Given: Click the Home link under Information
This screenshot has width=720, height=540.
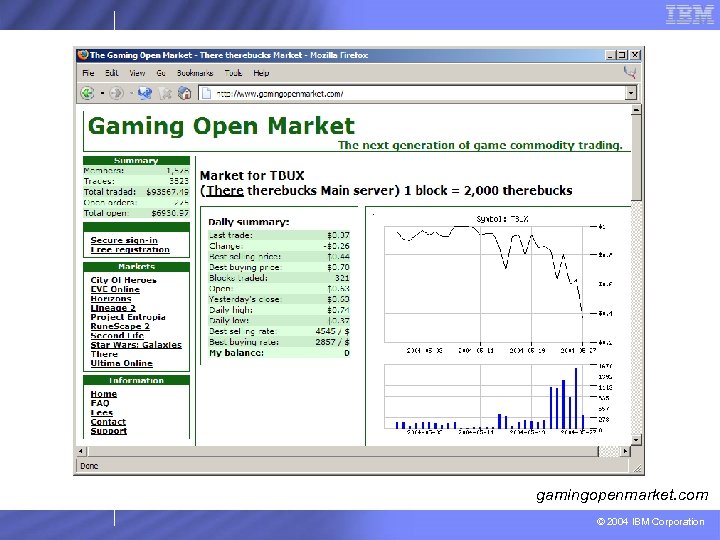Looking at the screenshot, I should (x=104, y=394).
